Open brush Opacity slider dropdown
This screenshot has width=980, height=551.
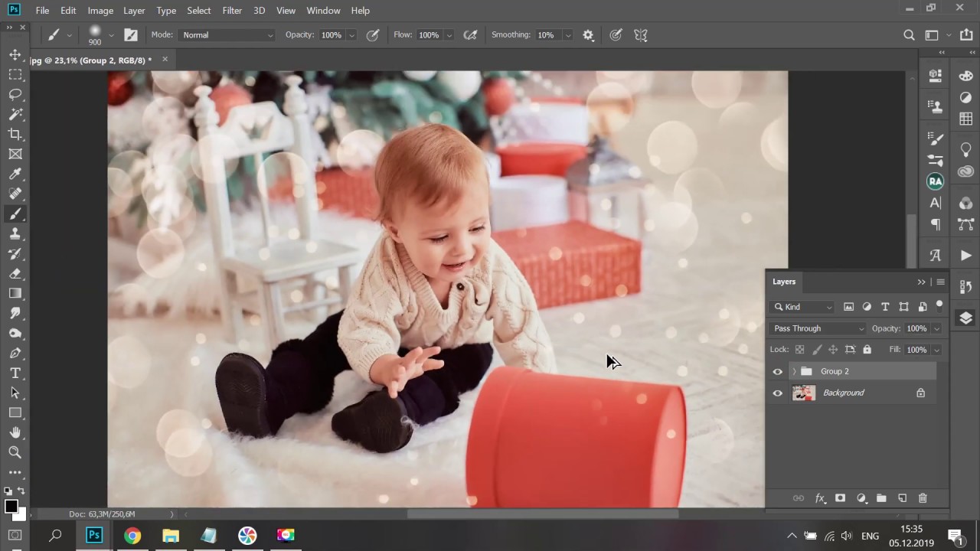[x=351, y=35]
